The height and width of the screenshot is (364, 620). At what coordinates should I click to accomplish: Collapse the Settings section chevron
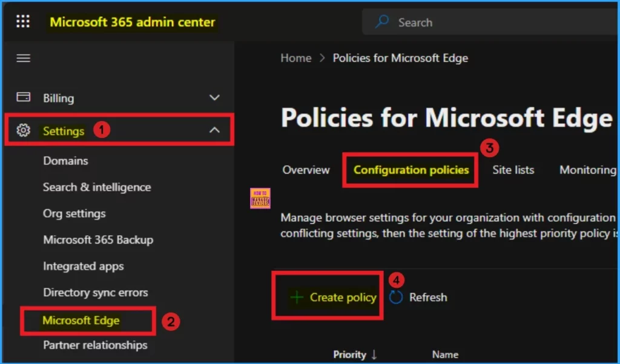[214, 129]
